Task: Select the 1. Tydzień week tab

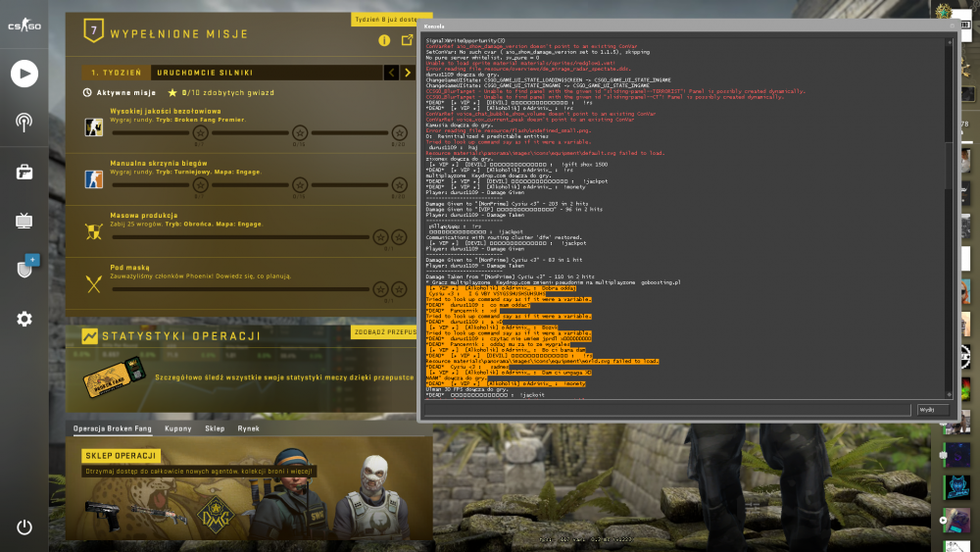Action: pyautogui.click(x=117, y=73)
